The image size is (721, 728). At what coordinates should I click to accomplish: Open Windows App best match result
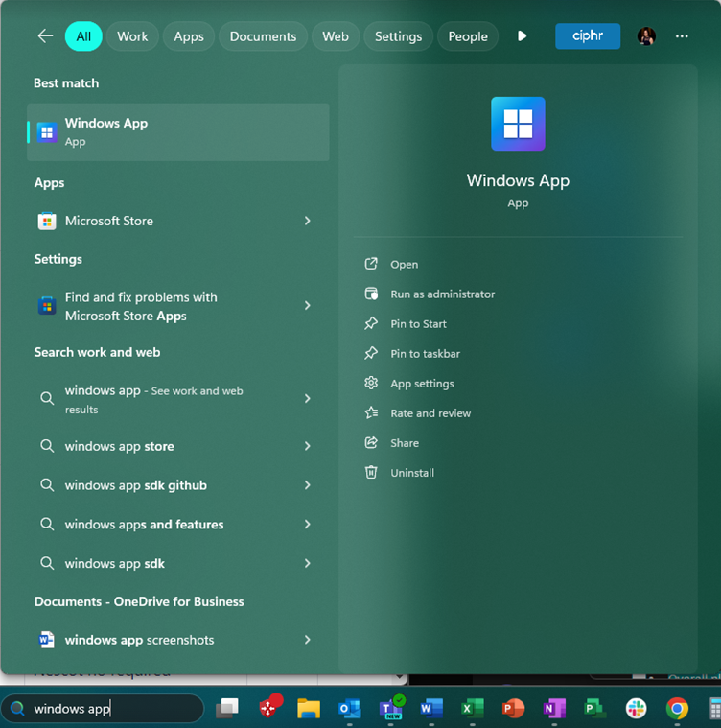click(x=178, y=131)
